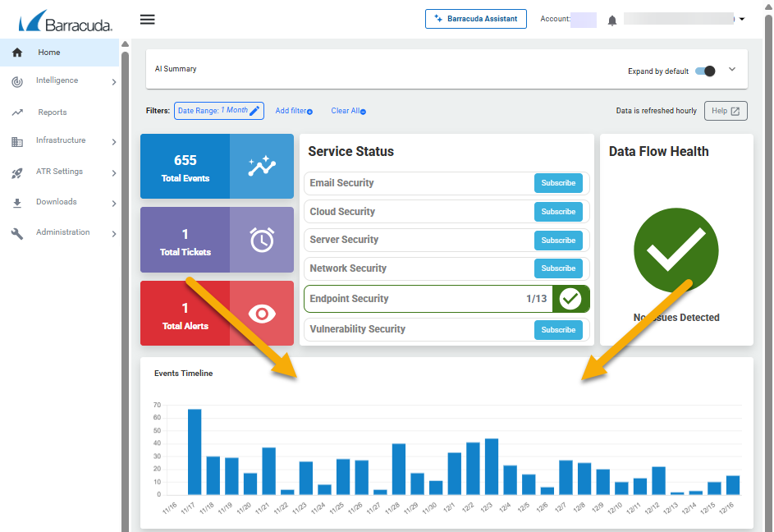Toggle the Expand by default switch

point(705,71)
